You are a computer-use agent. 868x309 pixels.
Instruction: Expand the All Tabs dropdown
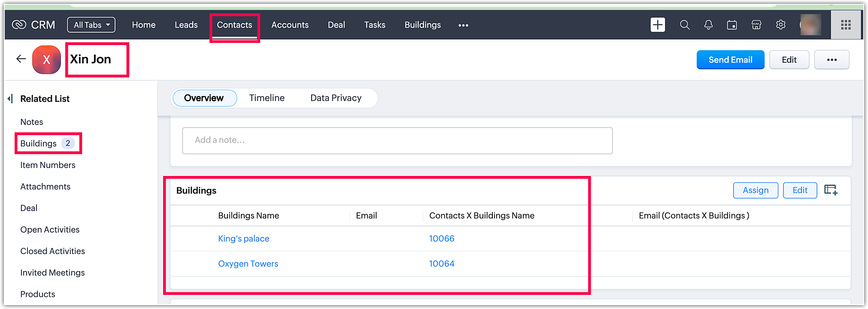tap(91, 25)
